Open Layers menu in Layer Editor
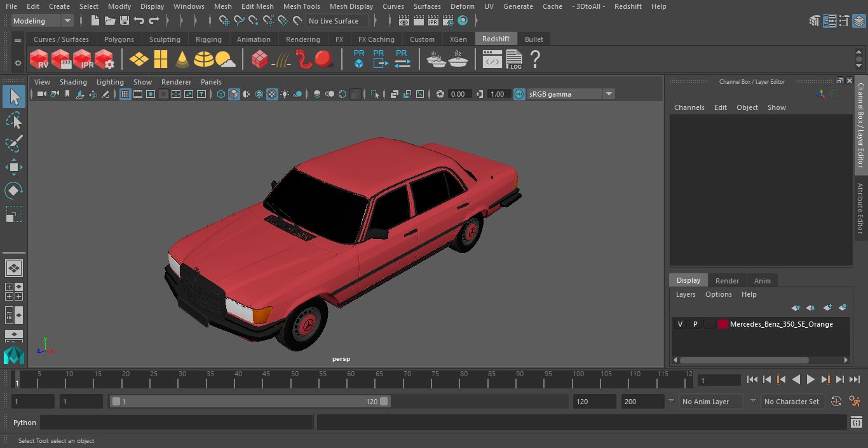 point(686,294)
